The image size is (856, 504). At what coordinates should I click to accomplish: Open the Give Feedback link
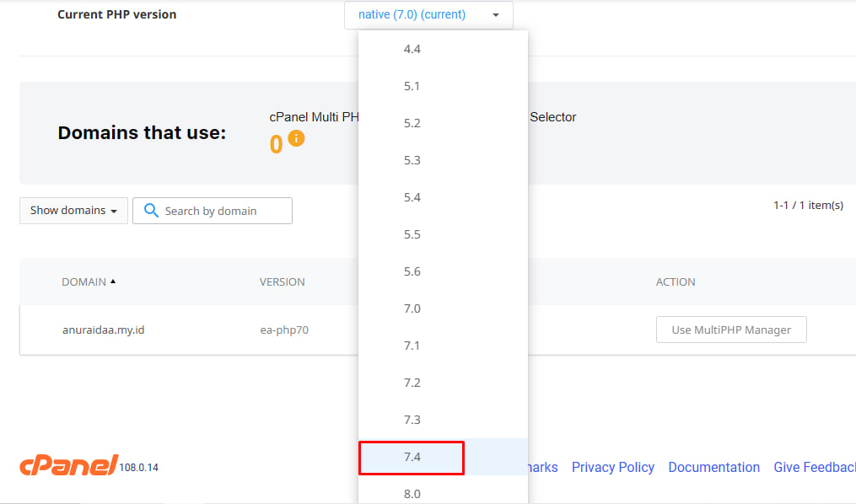815,468
